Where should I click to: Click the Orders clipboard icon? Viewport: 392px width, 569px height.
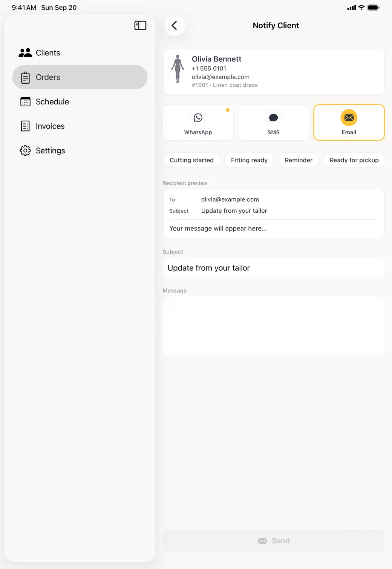tap(25, 77)
